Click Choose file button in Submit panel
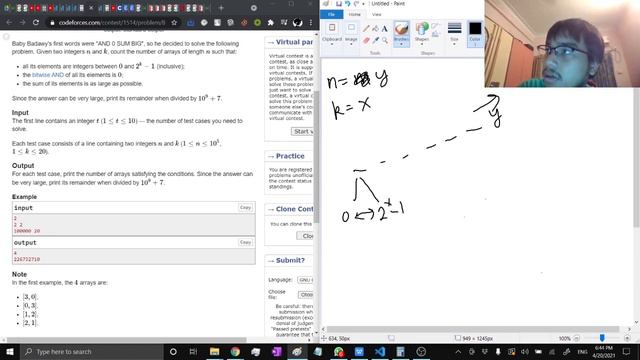Screen dimensions: 640x360 click(x=306, y=294)
